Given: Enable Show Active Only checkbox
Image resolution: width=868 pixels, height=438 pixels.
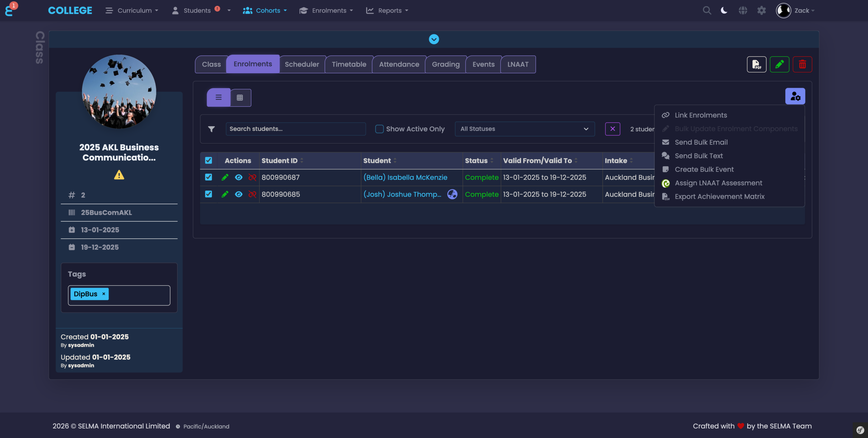Looking at the screenshot, I should (379, 129).
